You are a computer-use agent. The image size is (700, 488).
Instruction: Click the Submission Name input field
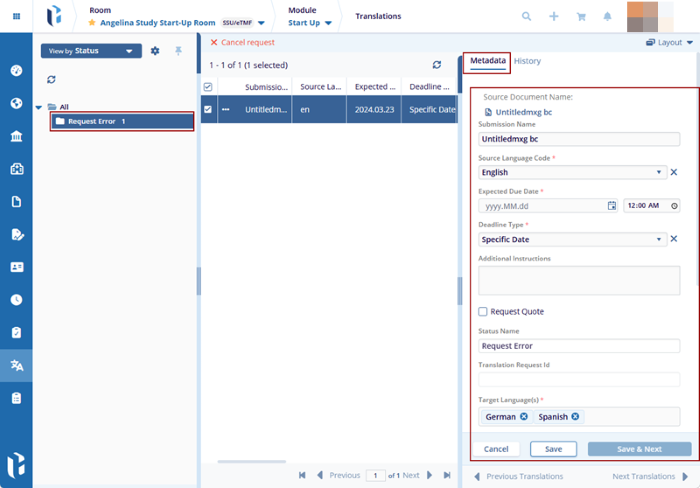coord(579,139)
